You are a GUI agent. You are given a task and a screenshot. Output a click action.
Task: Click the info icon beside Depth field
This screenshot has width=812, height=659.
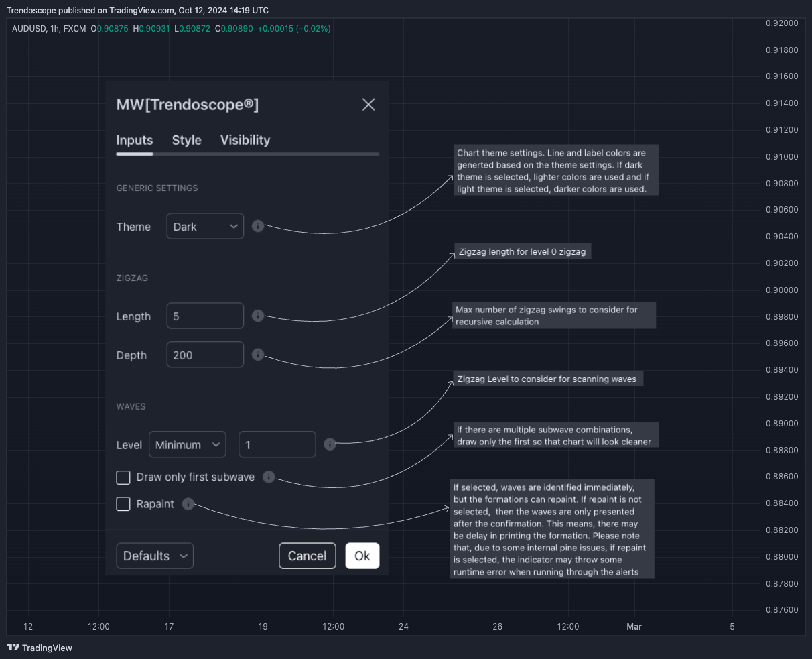pyautogui.click(x=258, y=355)
